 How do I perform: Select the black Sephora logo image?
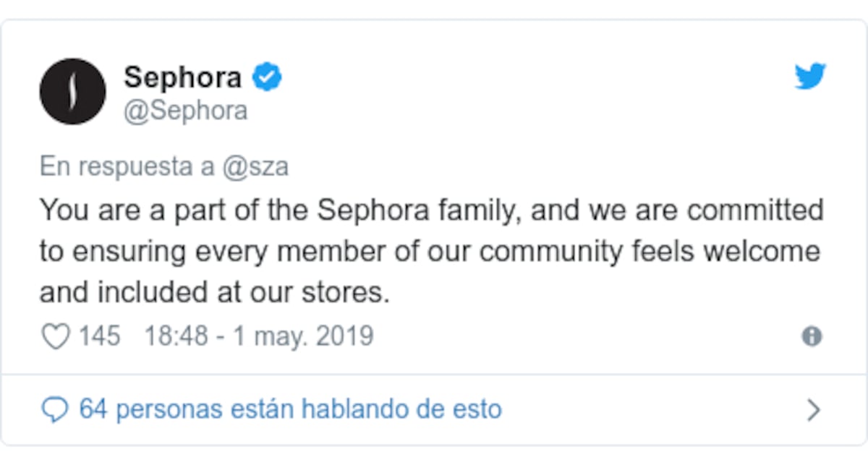tap(72, 92)
